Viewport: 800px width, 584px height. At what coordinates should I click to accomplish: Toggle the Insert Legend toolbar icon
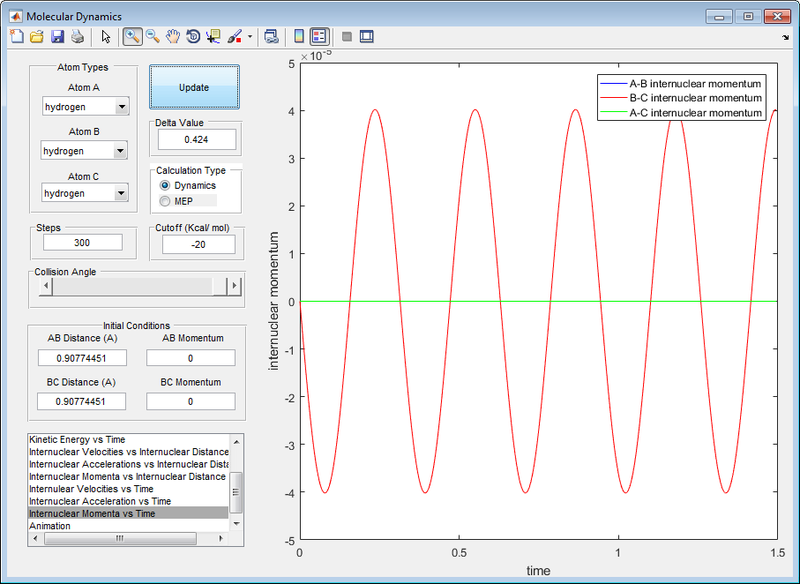coord(319,37)
